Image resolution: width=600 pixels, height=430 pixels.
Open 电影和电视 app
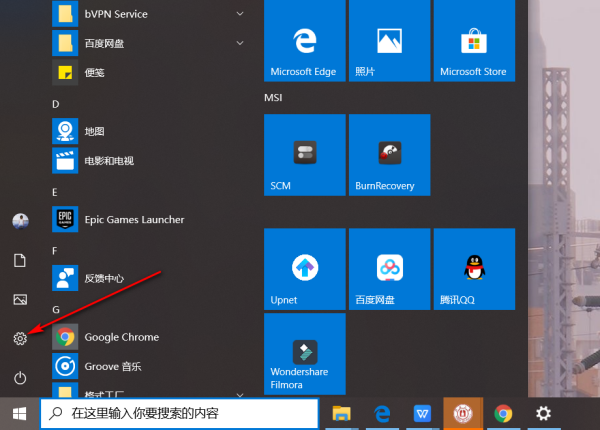(x=149, y=161)
